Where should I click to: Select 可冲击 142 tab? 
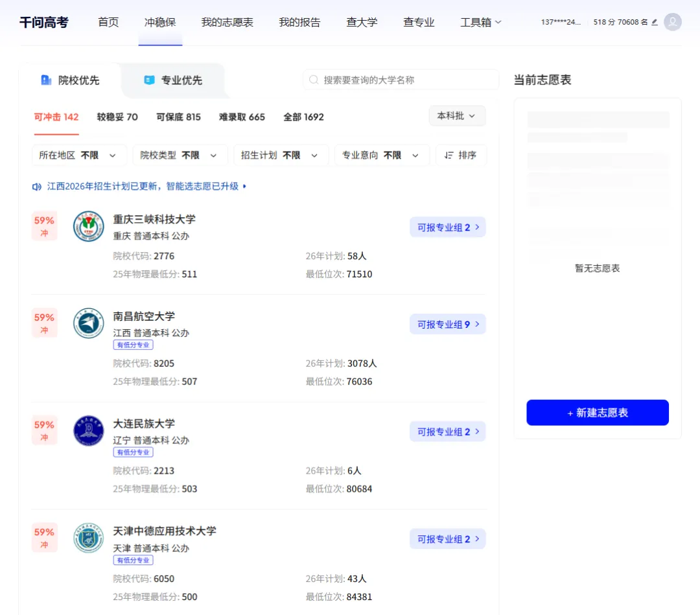[56, 117]
